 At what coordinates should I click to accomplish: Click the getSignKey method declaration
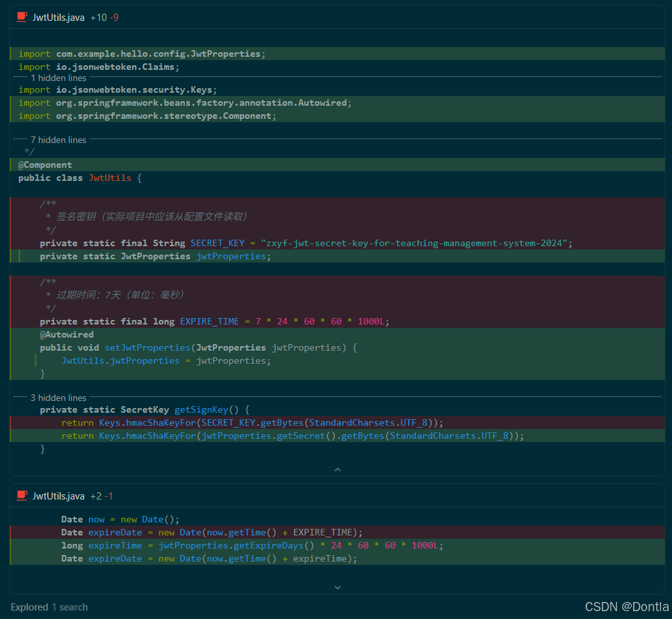[337, 409]
